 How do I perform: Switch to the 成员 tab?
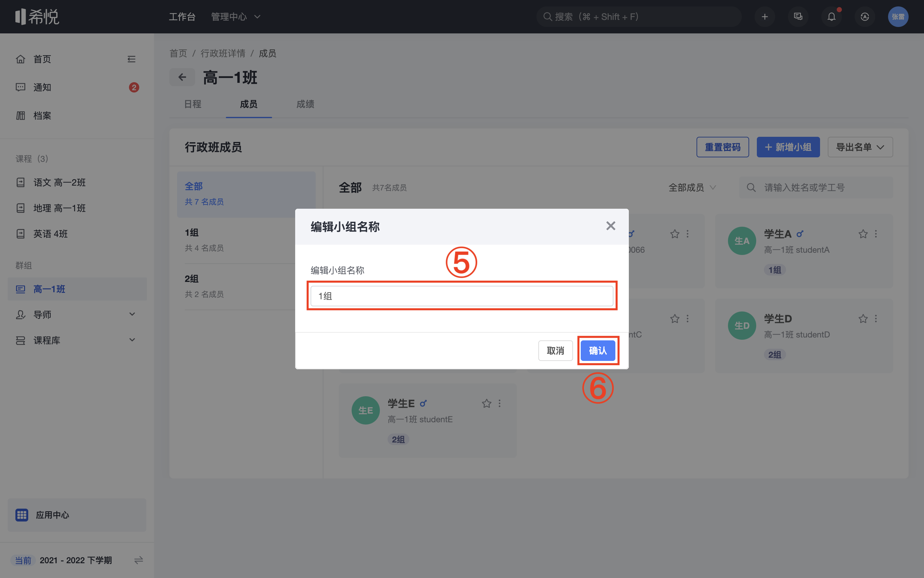pyautogui.click(x=249, y=104)
